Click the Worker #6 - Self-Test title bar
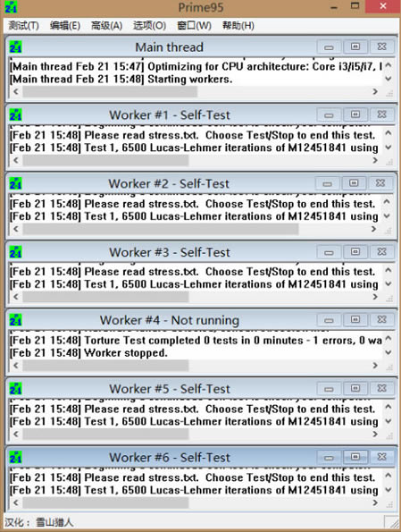 click(x=170, y=458)
